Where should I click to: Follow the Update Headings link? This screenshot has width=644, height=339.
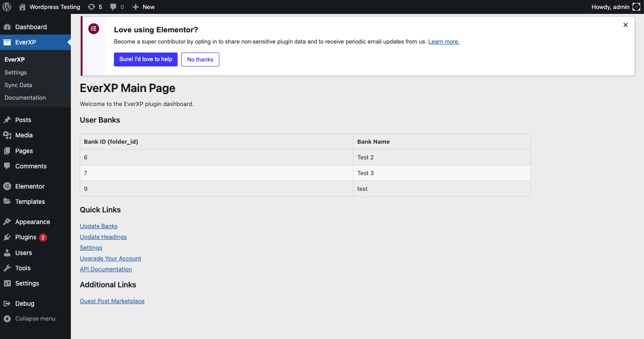[103, 237]
